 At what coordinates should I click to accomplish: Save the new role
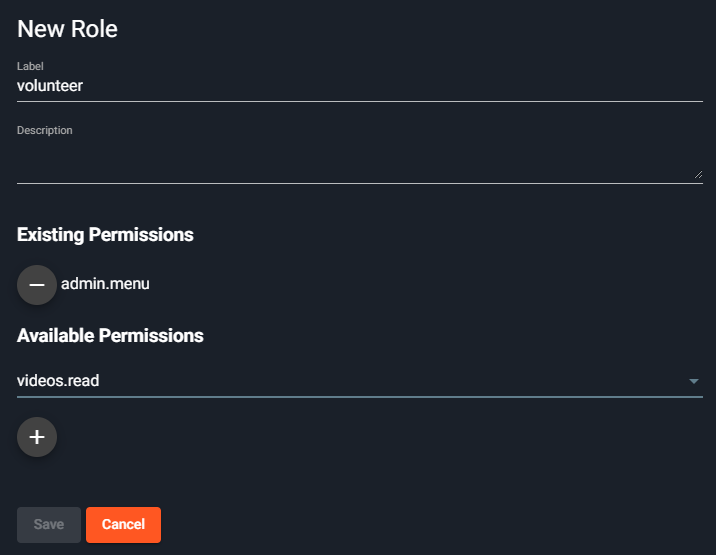[49, 524]
